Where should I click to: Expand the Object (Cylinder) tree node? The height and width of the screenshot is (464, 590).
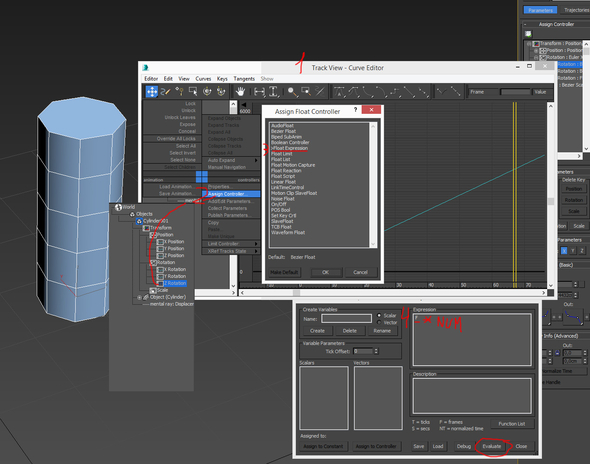(139, 297)
